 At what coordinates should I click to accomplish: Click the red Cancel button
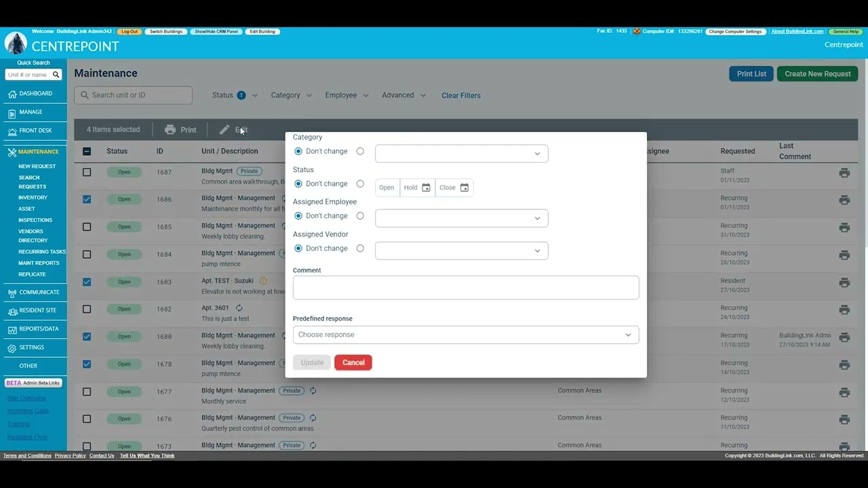(353, 363)
